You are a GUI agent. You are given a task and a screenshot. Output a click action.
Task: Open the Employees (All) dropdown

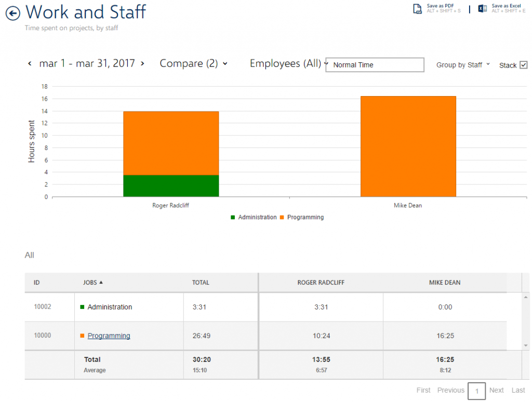point(289,63)
